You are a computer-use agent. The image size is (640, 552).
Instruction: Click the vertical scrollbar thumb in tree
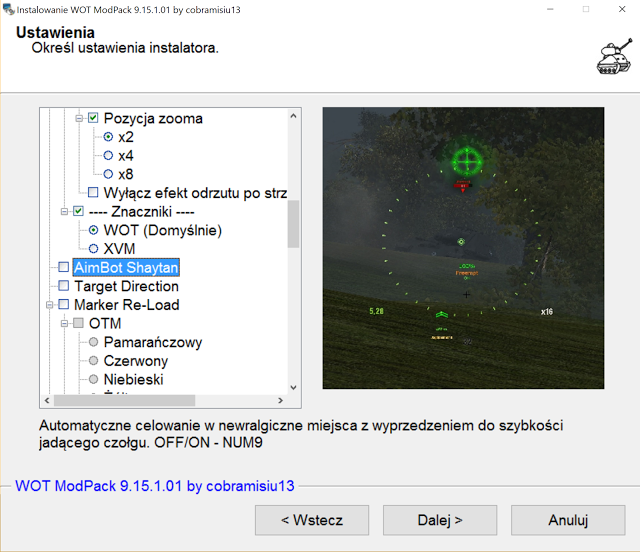(x=293, y=224)
